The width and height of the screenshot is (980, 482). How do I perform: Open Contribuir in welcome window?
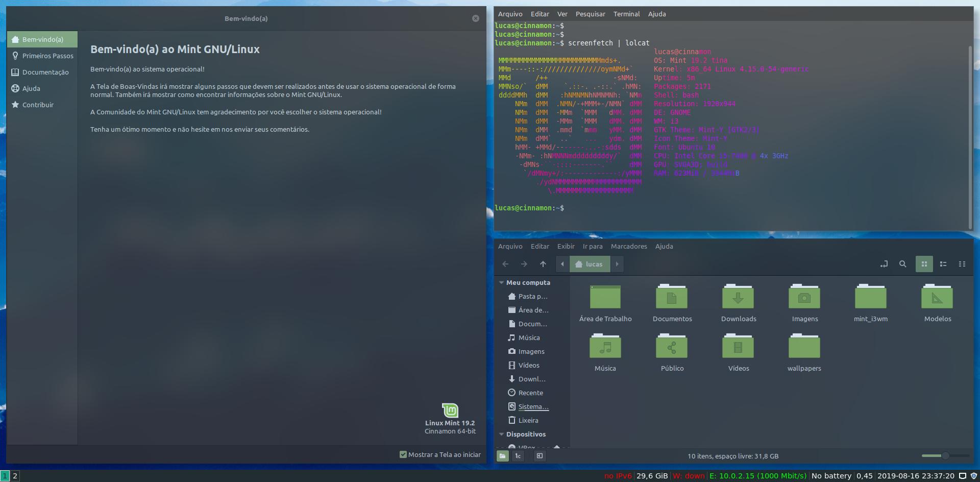pyautogui.click(x=42, y=105)
